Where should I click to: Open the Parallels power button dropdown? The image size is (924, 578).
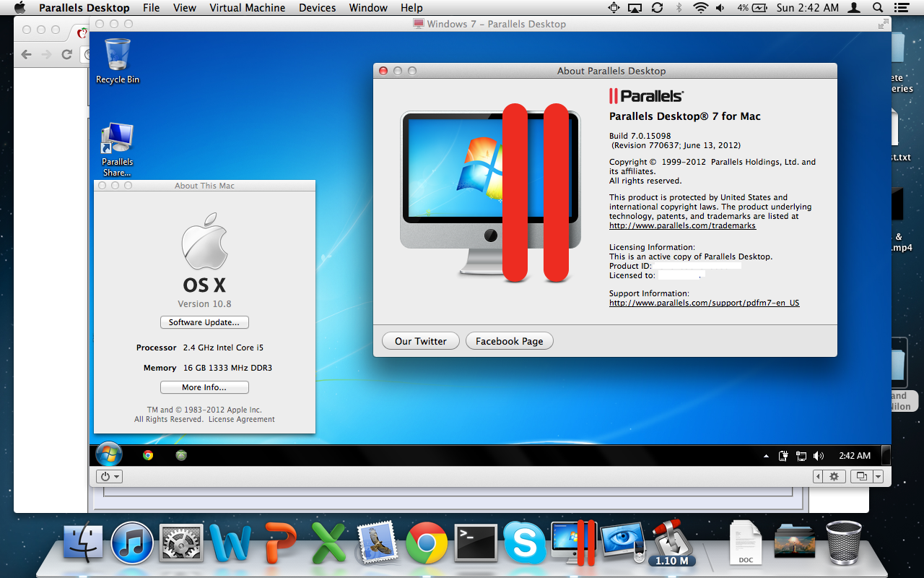108,476
